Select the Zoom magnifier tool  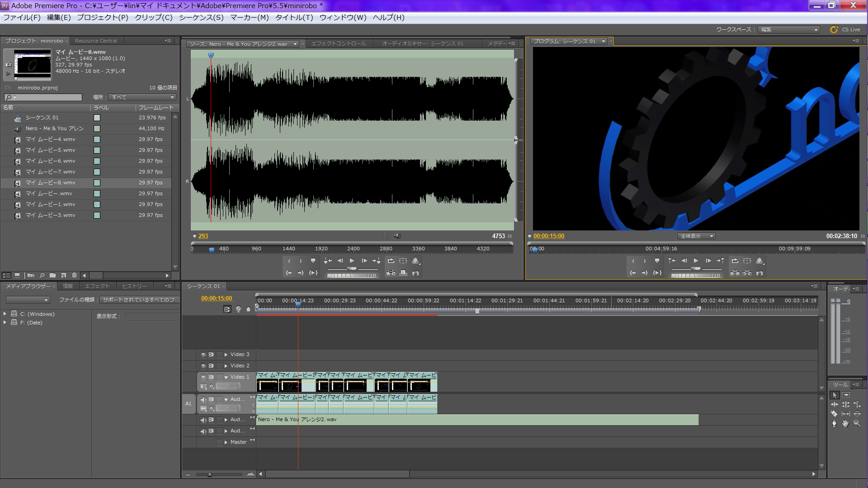point(857,424)
